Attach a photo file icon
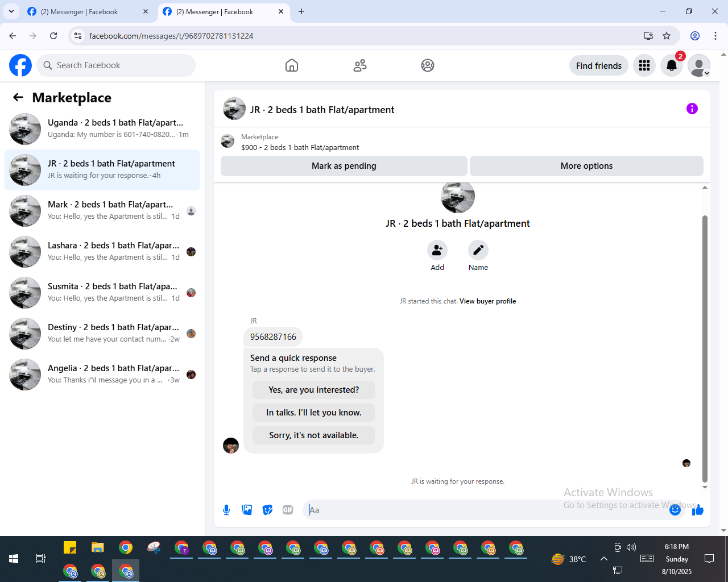The width and height of the screenshot is (728, 582). [x=247, y=510]
